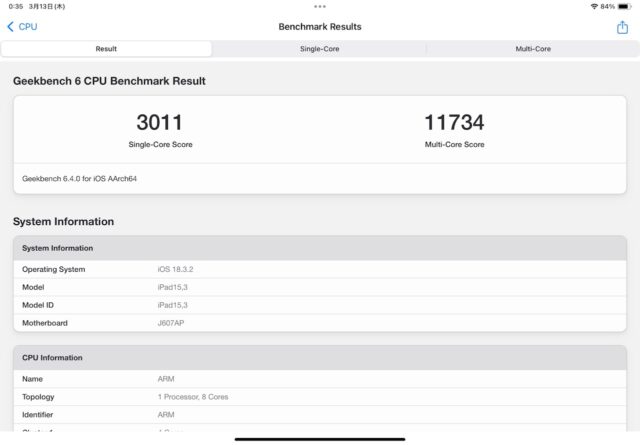The image size is (640, 445).
Task: Tap Geekbench 6 CPU Benchmark Result heading
Action: tap(109, 81)
